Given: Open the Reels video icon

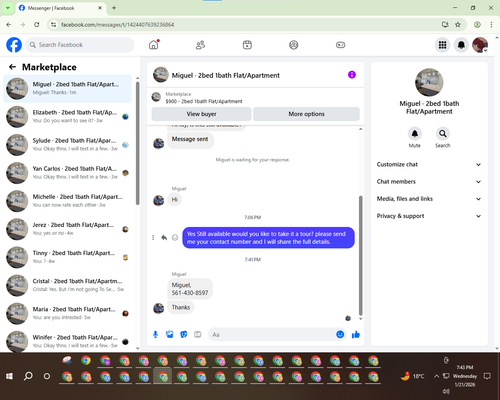Looking at the screenshot, I should (x=247, y=45).
